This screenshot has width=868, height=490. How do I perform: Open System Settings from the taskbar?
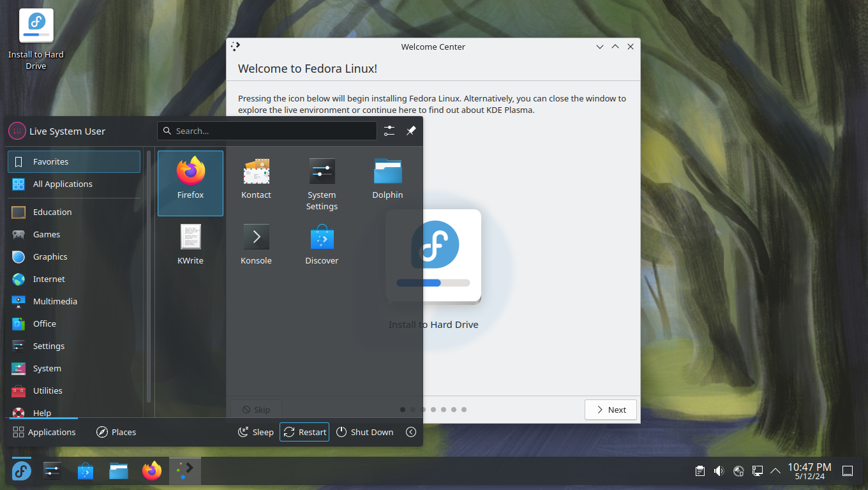pyautogui.click(x=52, y=471)
